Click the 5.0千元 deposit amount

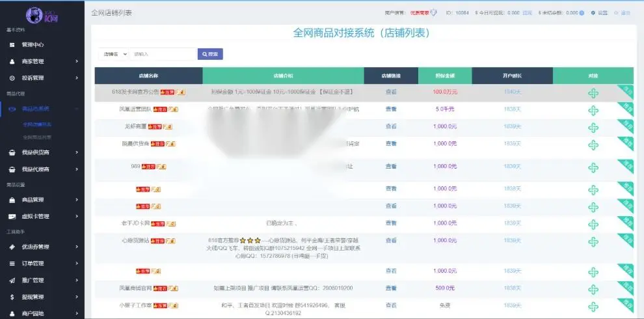point(445,109)
